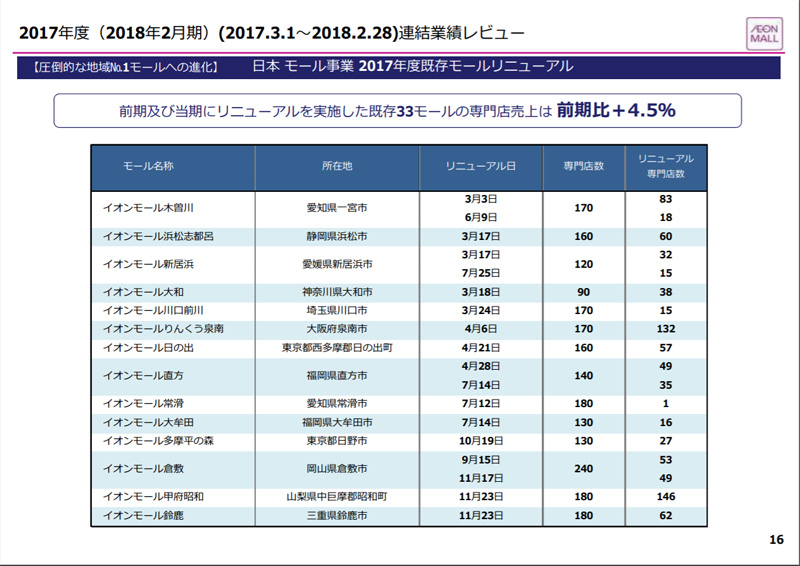Click the store count 240 for 倉敷
Image resolution: width=800 pixels, height=566 pixels.
pos(584,469)
